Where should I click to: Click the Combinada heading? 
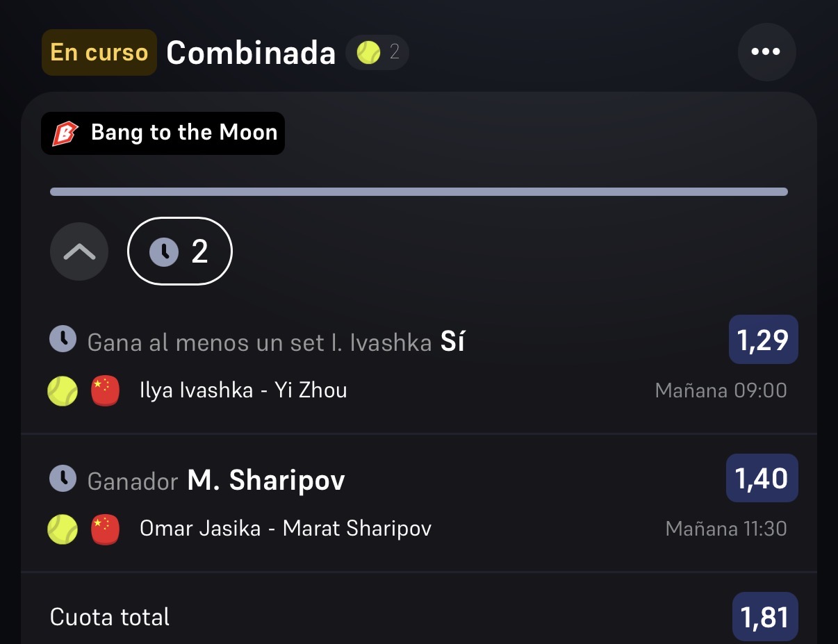(251, 53)
